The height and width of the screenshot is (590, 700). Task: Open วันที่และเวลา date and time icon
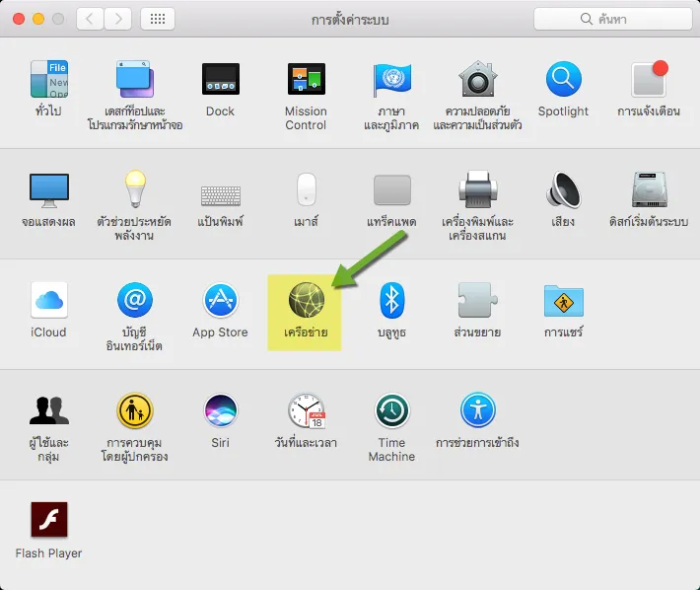(x=307, y=410)
